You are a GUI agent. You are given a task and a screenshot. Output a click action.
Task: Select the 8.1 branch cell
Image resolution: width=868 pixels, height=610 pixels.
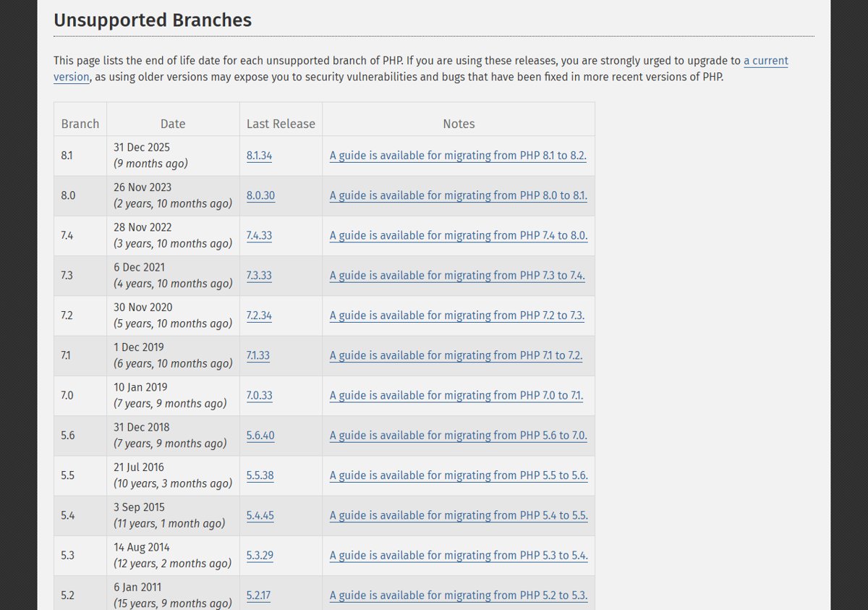tap(80, 156)
